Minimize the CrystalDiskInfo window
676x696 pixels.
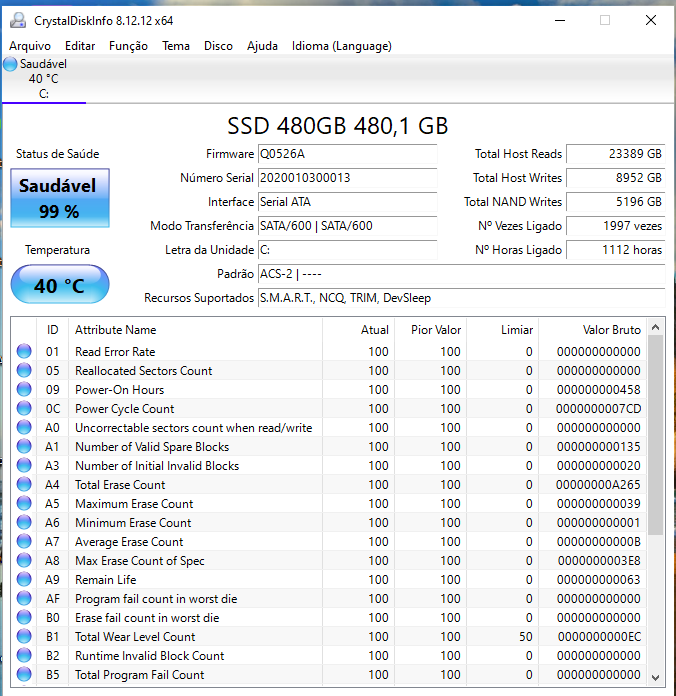(x=560, y=20)
